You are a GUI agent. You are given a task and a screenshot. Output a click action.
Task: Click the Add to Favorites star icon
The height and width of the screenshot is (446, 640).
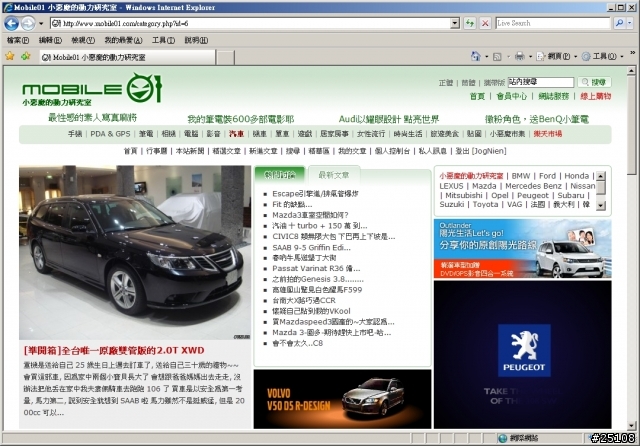(25, 56)
